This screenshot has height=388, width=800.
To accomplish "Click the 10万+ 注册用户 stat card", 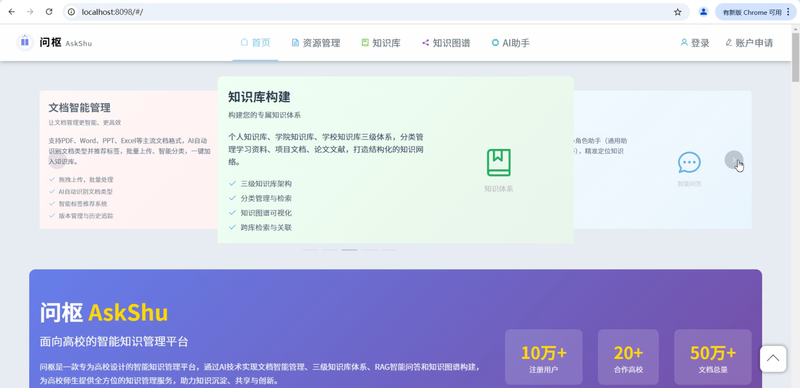I will [543, 357].
